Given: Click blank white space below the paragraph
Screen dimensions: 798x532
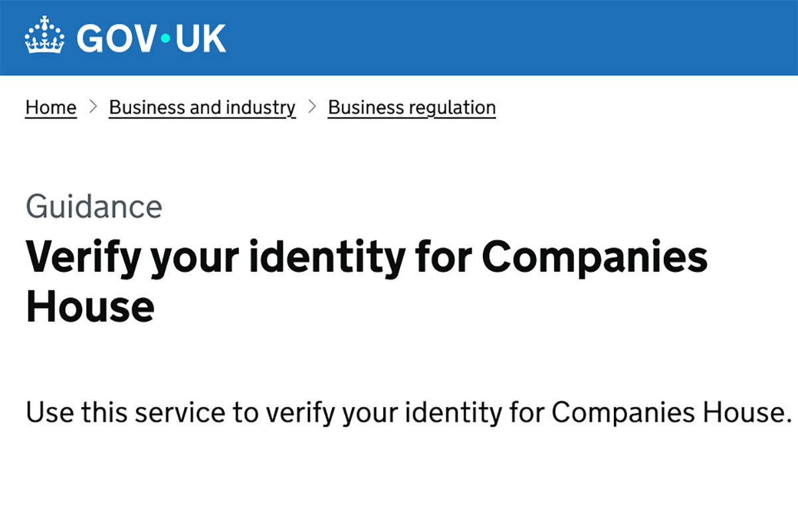Looking at the screenshot, I should (x=399, y=485).
